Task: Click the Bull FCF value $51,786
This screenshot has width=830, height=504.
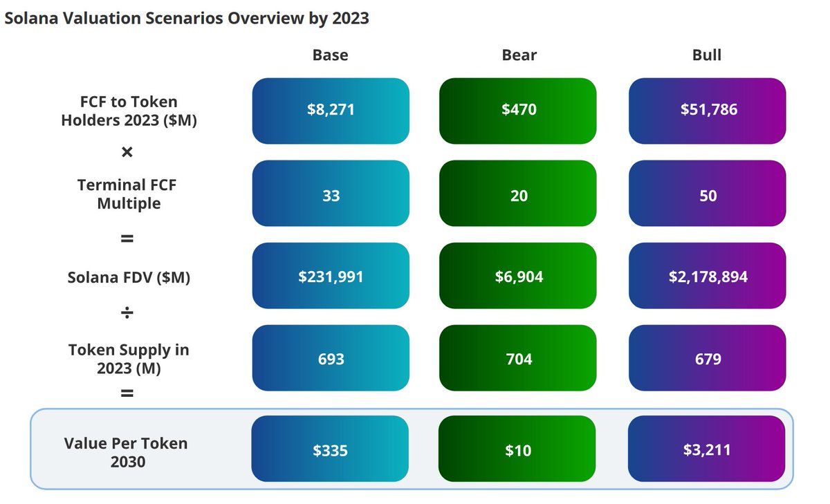Action: (707, 111)
